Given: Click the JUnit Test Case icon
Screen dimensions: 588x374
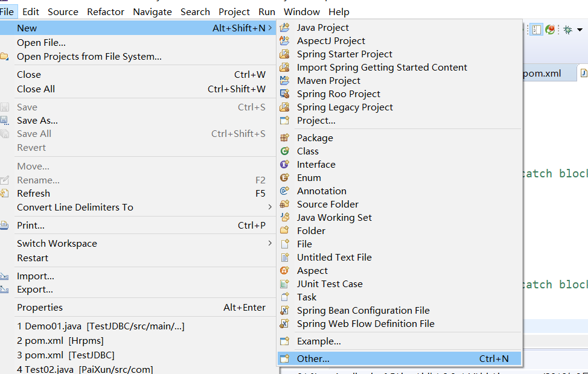Looking at the screenshot, I should point(284,284).
